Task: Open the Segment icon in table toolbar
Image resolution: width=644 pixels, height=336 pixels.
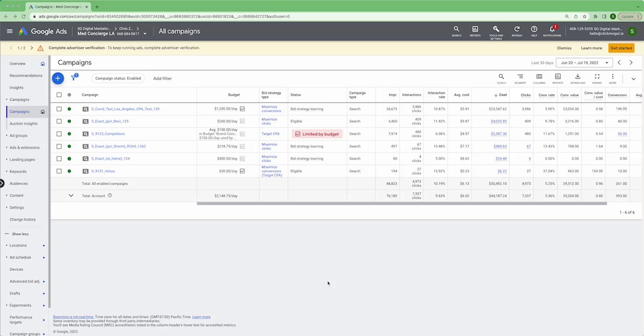Action: (x=520, y=78)
